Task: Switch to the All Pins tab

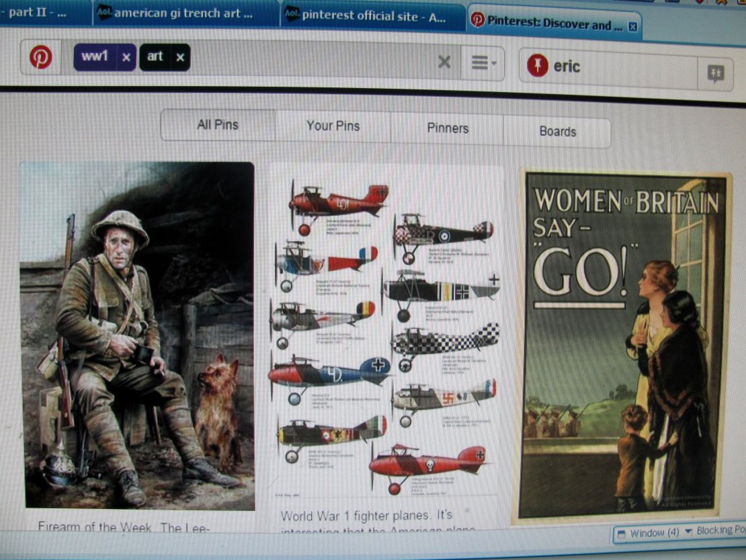Action: tap(218, 124)
